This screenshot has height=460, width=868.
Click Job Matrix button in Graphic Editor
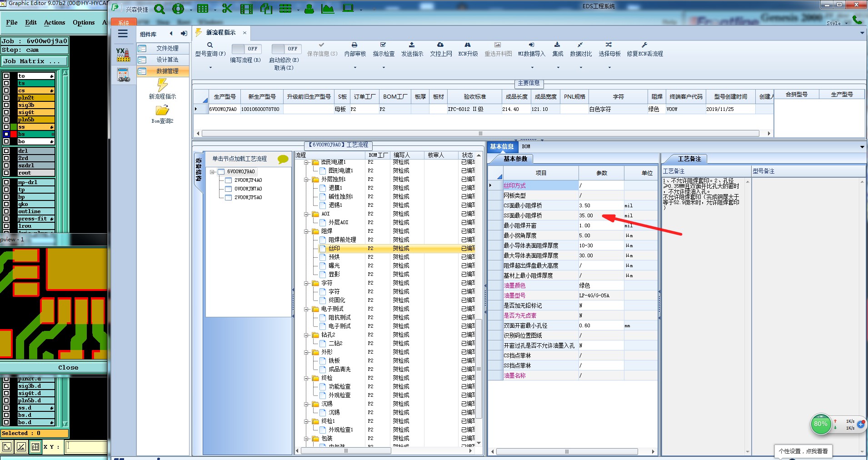pos(34,61)
